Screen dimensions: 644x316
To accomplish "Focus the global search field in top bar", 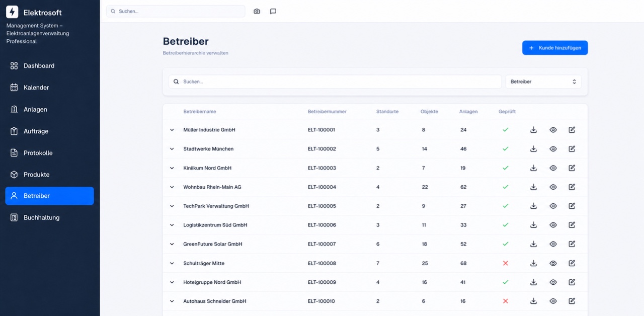I will (x=176, y=11).
